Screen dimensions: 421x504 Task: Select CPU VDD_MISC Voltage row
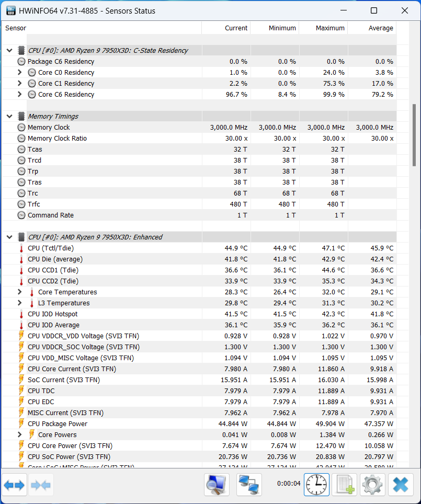[199, 358]
